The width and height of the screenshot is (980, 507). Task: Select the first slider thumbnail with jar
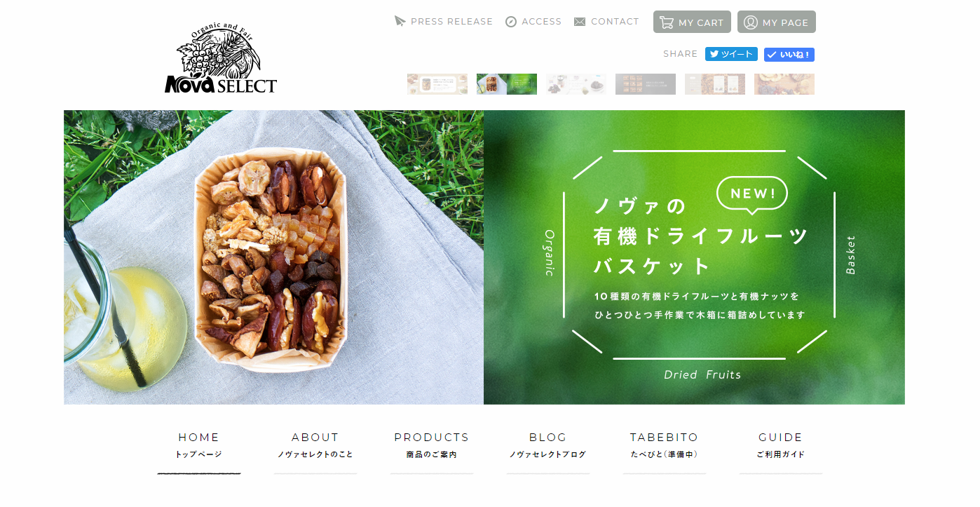(x=437, y=84)
